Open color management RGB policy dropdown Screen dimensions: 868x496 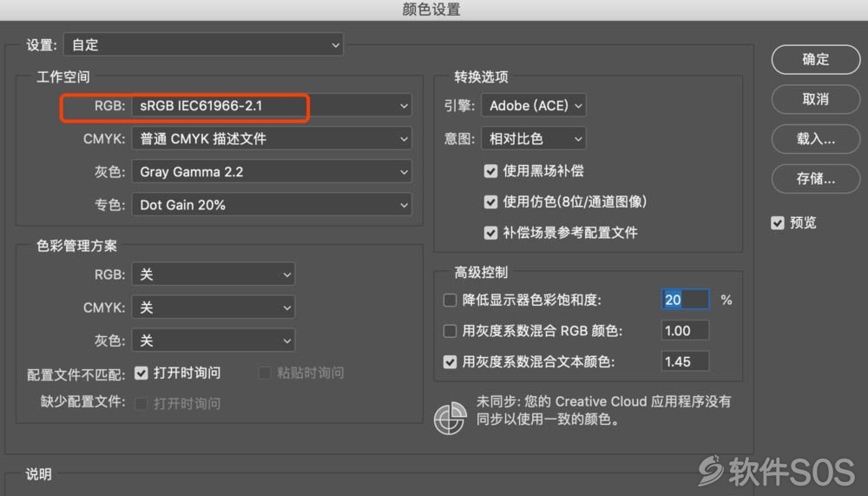coord(214,274)
